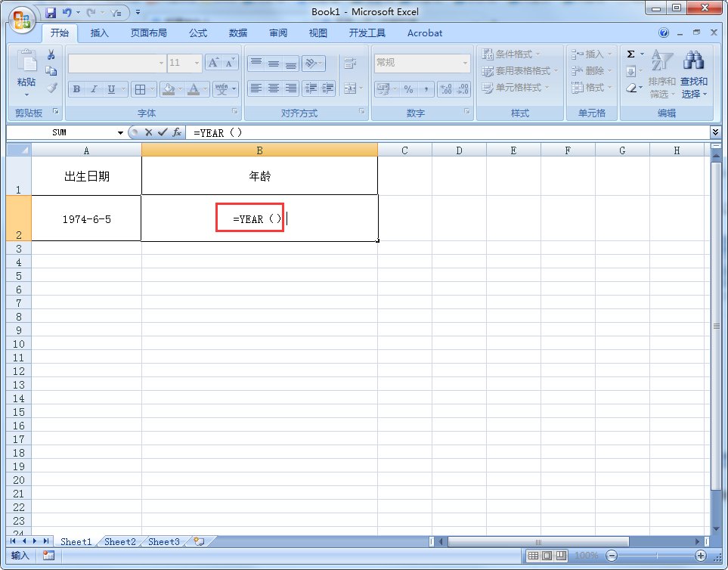Cancel formula entry with X button
This screenshot has height=570, width=728.
point(149,132)
